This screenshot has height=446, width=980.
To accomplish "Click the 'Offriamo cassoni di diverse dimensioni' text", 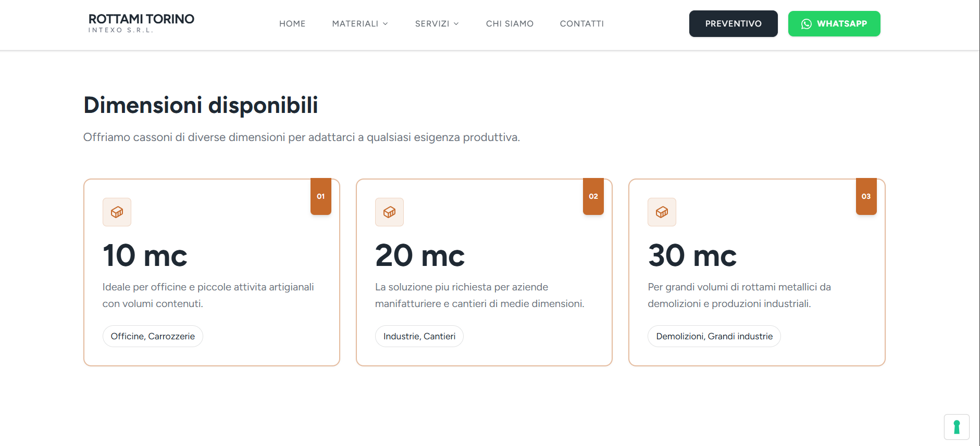I will 302,137.
